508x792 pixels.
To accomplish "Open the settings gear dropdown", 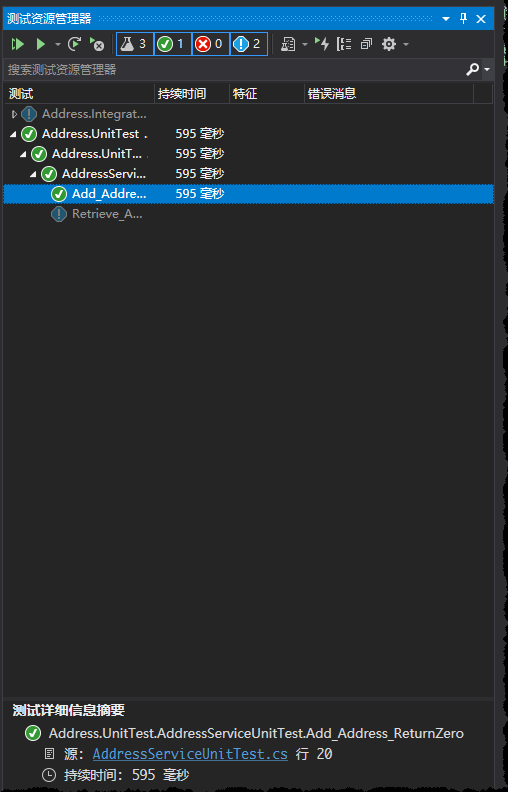I will (x=389, y=44).
